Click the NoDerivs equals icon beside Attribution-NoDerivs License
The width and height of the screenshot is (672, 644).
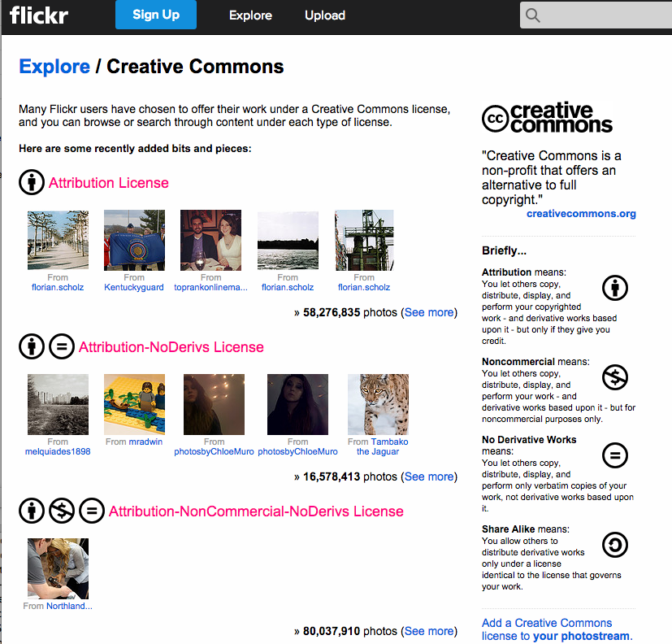pos(62,346)
